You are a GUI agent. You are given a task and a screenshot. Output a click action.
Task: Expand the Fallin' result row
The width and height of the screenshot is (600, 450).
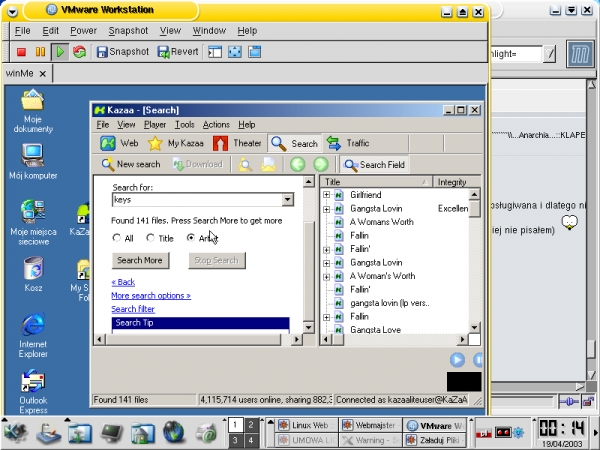pyautogui.click(x=326, y=249)
